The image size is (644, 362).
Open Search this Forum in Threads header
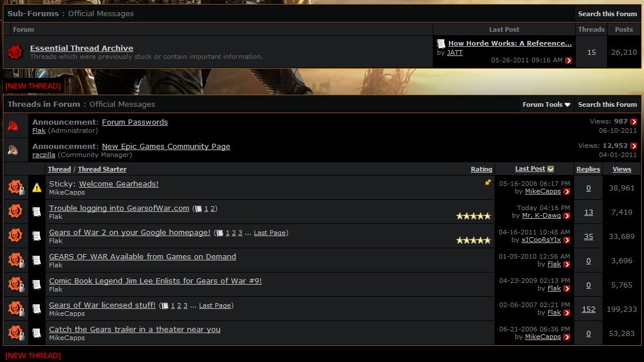tap(607, 105)
